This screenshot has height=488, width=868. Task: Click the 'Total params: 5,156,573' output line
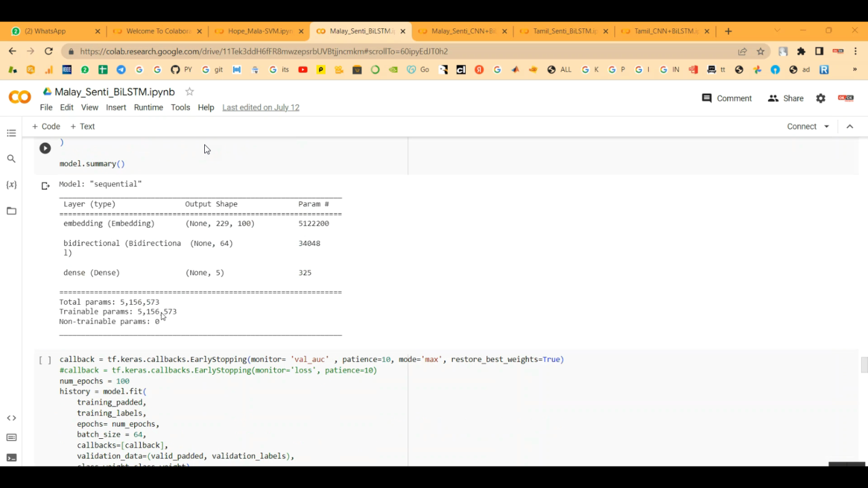pos(109,302)
